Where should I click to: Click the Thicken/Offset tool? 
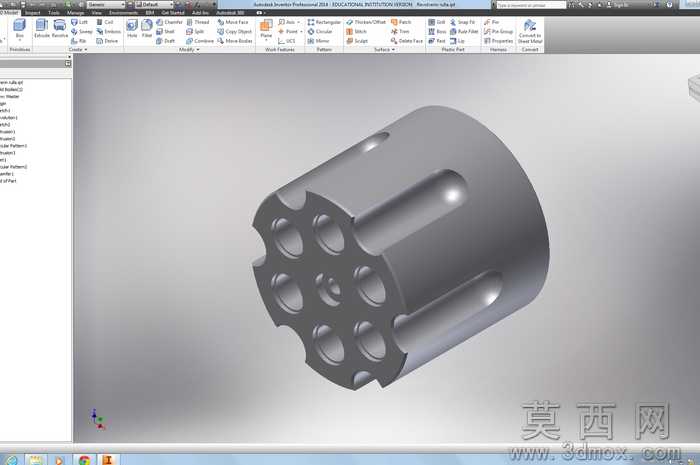click(x=366, y=22)
